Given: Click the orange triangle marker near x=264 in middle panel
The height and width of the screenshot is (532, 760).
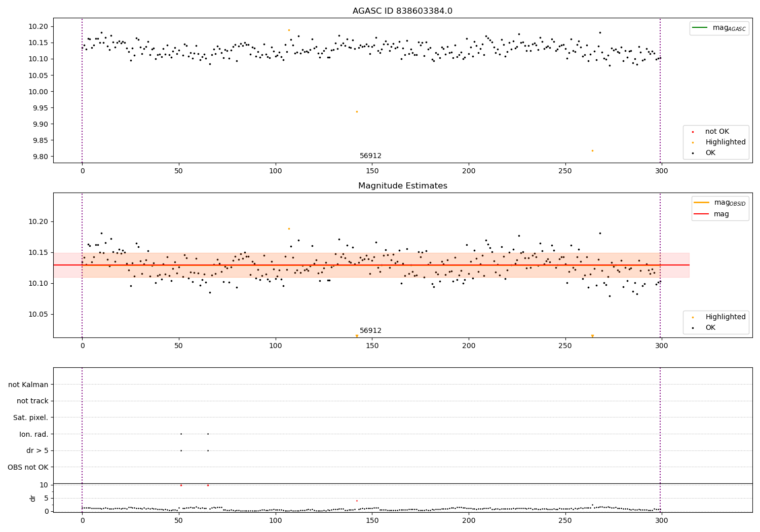Looking at the screenshot, I should (x=592, y=336).
